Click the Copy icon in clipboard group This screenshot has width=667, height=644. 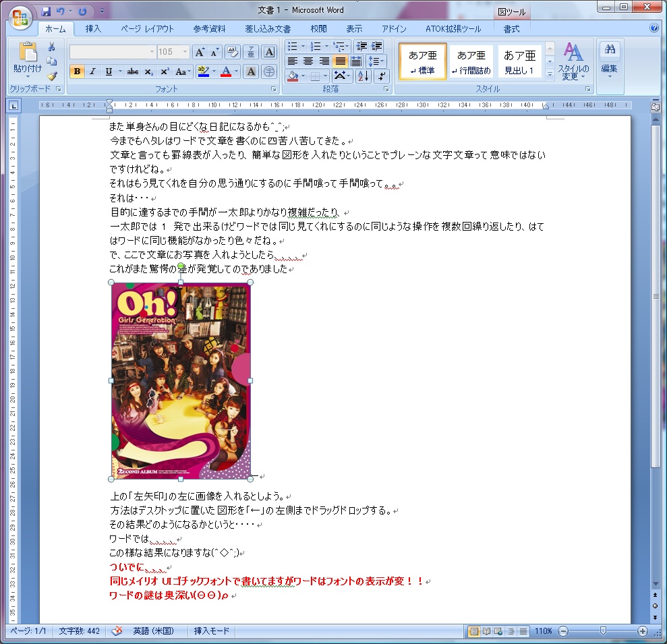[52, 61]
